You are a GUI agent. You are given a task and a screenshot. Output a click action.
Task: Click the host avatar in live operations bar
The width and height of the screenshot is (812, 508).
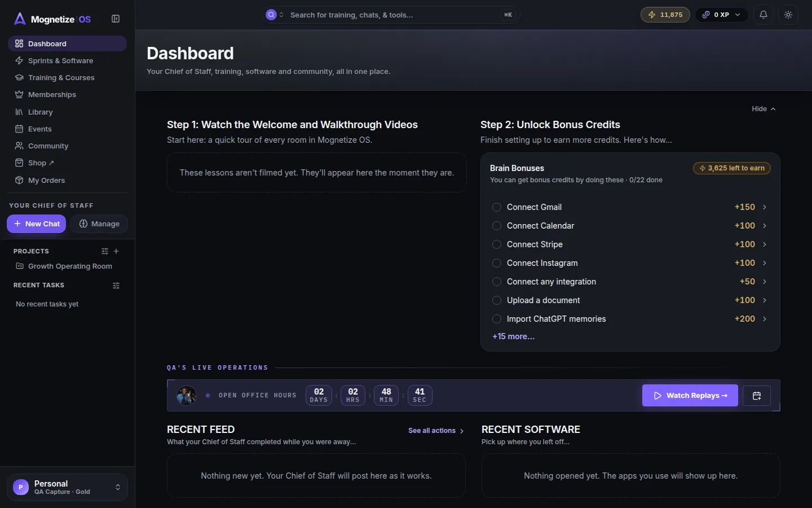click(187, 396)
